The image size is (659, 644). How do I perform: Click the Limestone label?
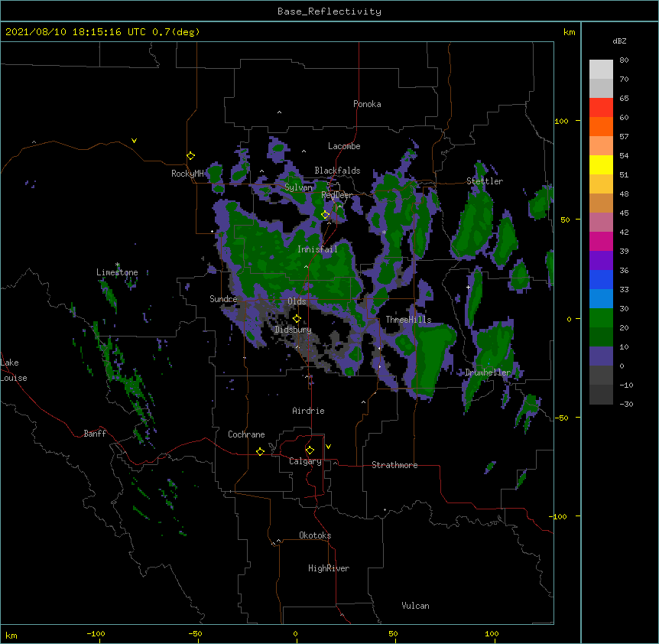point(117,272)
